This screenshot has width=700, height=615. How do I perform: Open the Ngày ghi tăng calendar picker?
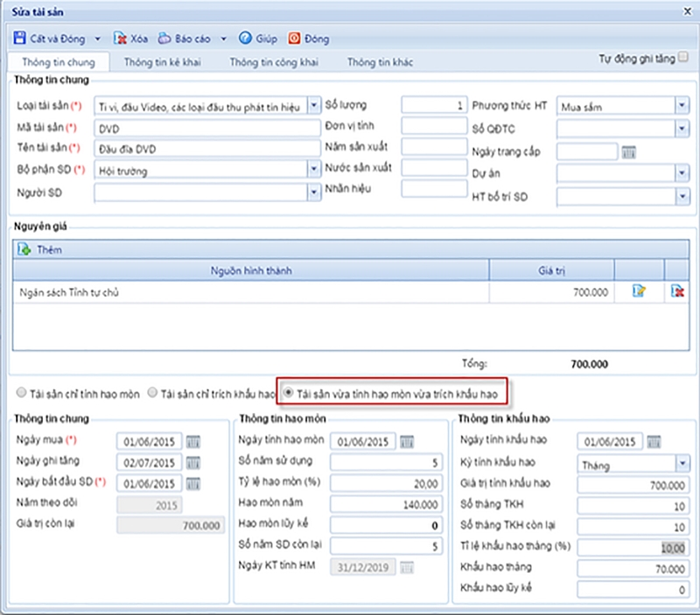[x=192, y=463]
